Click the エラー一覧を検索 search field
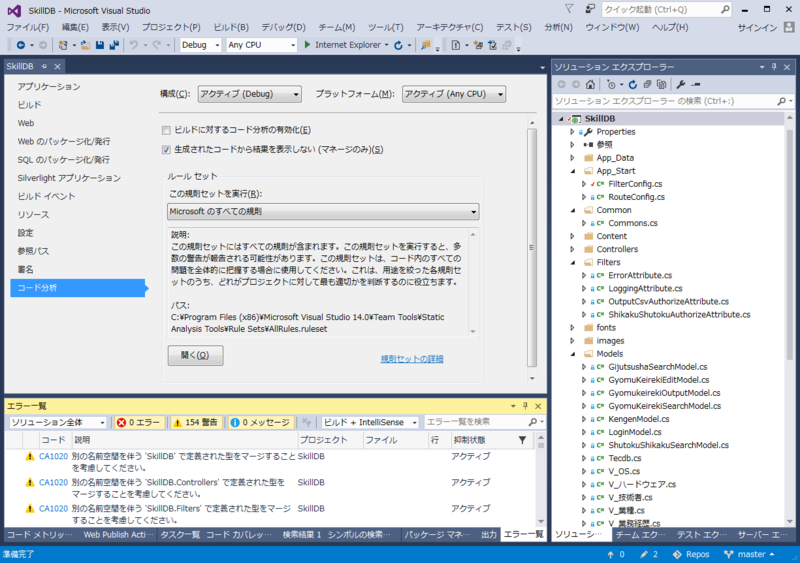 [x=474, y=422]
